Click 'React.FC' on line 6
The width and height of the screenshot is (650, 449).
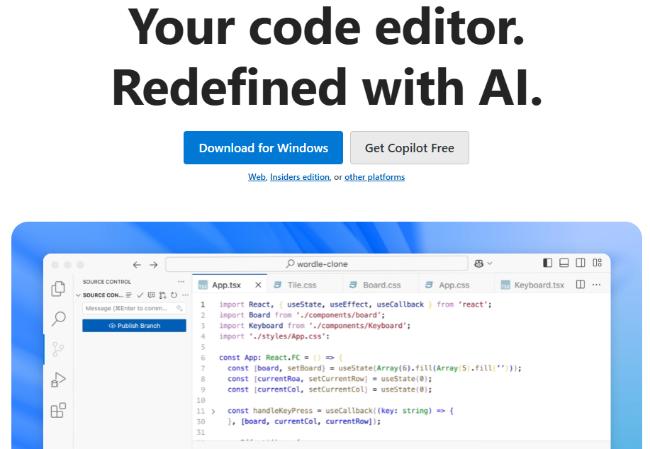click(x=282, y=357)
